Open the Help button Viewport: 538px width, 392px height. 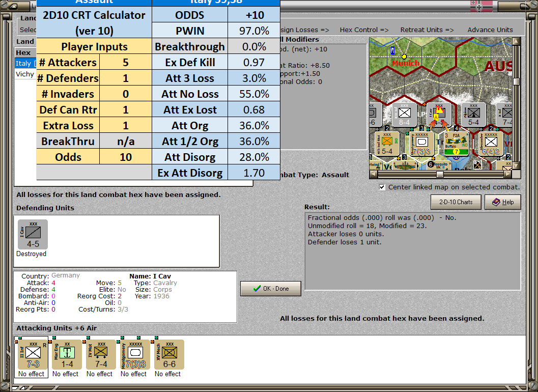tap(503, 202)
